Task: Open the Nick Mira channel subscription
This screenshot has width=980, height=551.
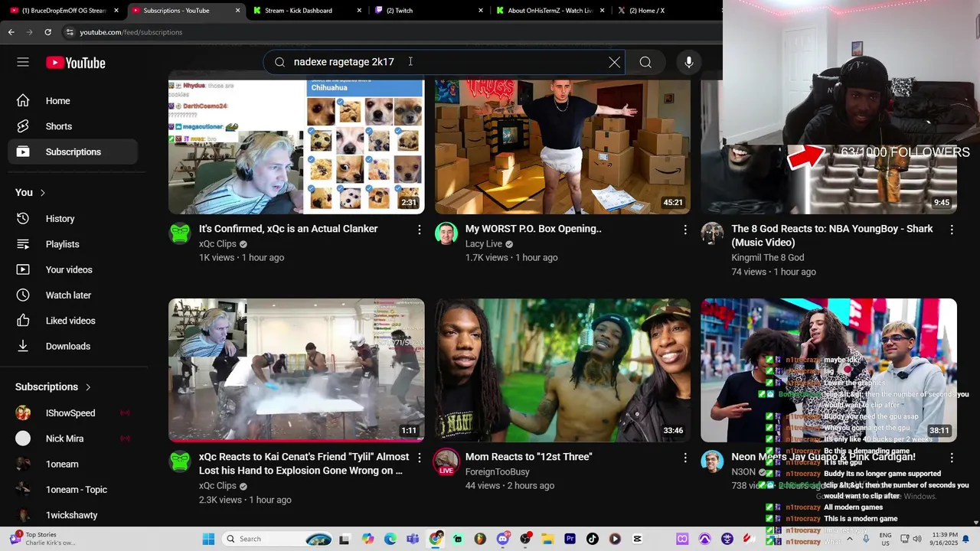Action: pyautogui.click(x=73, y=439)
